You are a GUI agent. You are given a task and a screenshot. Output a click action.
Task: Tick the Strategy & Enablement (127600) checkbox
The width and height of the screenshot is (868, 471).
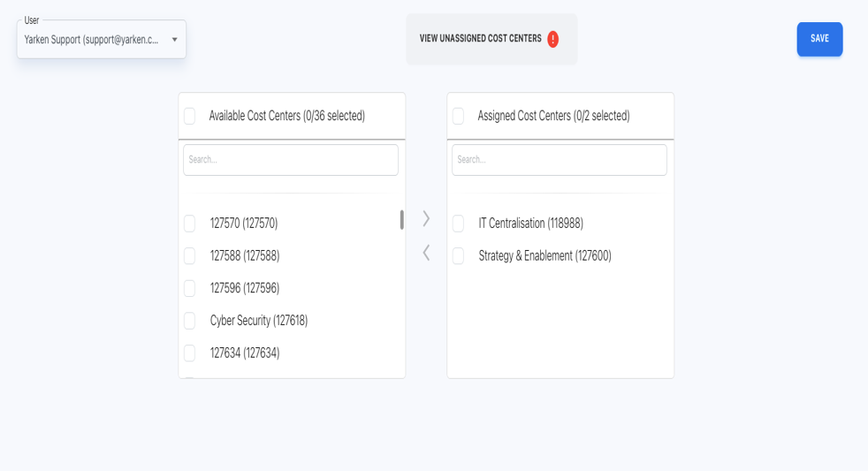tap(458, 256)
